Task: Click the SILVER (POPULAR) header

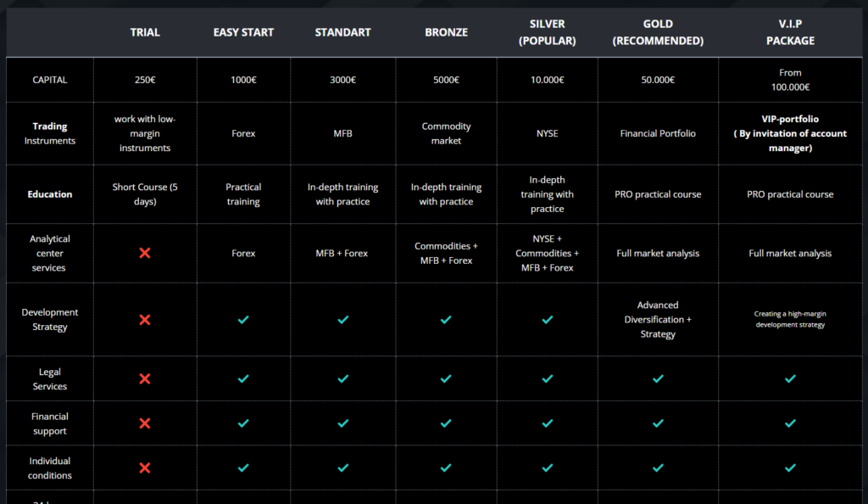Action: (x=548, y=32)
